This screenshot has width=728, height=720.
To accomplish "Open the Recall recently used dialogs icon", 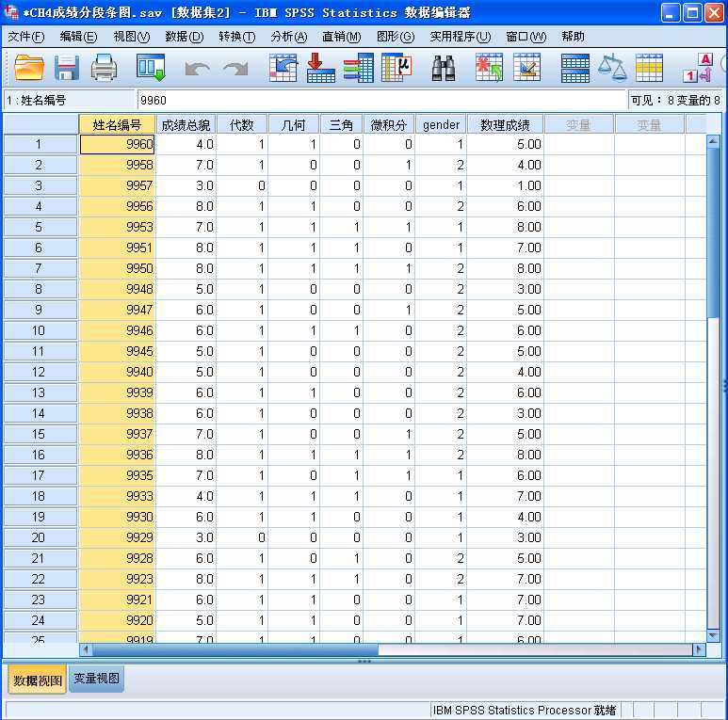I will [x=151, y=68].
